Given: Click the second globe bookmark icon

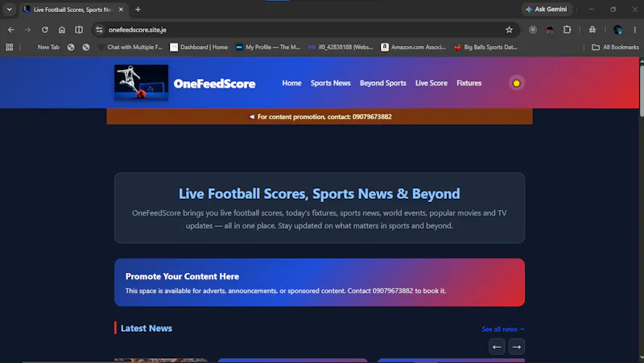Looking at the screenshot, I should [86, 47].
